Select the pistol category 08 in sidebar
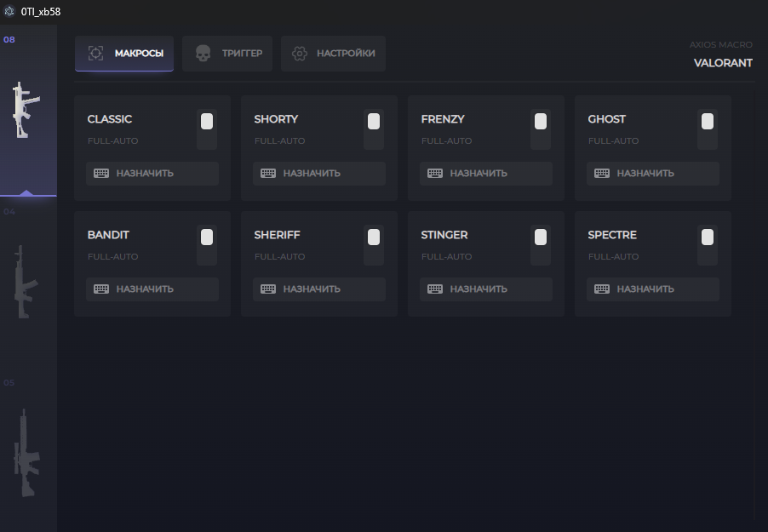The image size is (768, 532). click(x=28, y=112)
